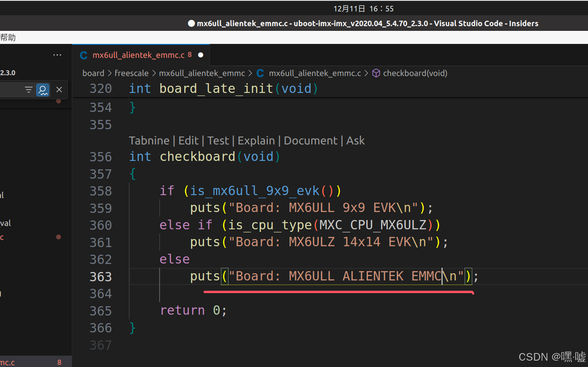This screenshot has width=588, height=367.
Task: Click the blue highlighted search icon in the find widget
Action: click(43, 90)
